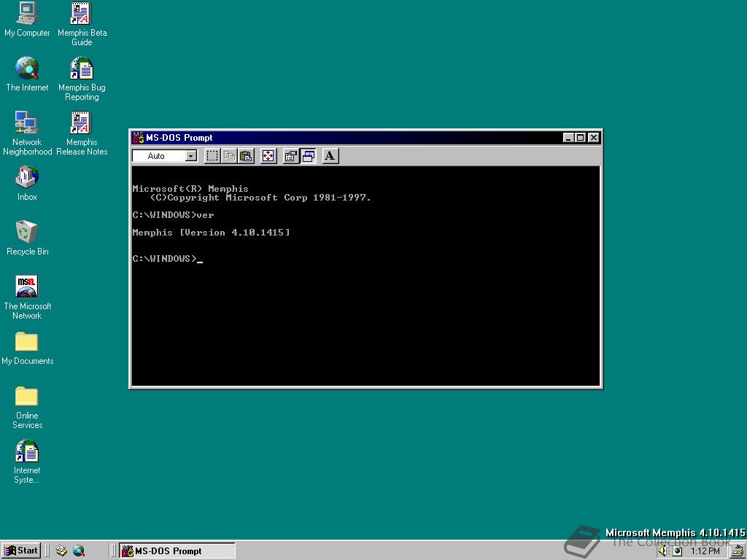Click the MS-DOS Prompt title text
The image size is (747, 560).
179,138
